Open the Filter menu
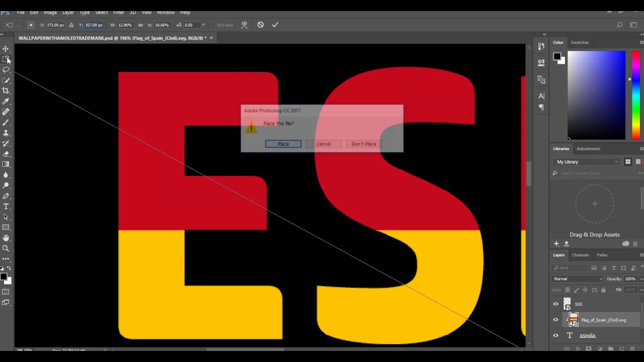The image size is (644, 362). (119, 12)
